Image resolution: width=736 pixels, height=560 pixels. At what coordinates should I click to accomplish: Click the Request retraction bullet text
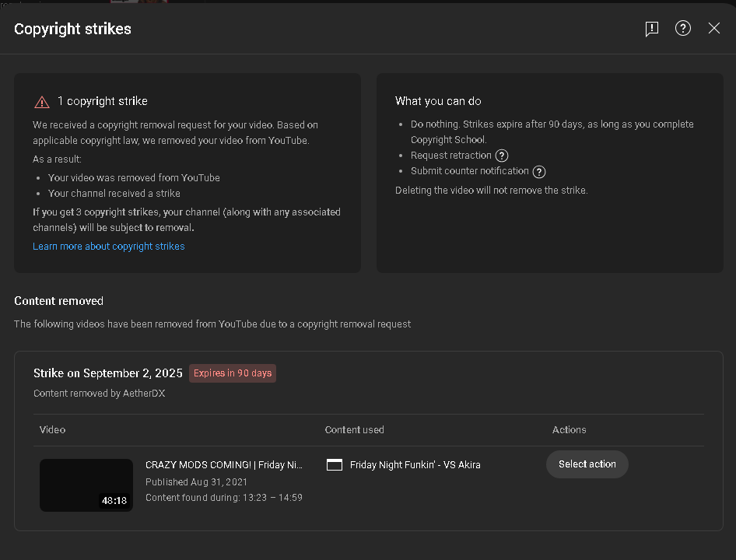point(450,156)
